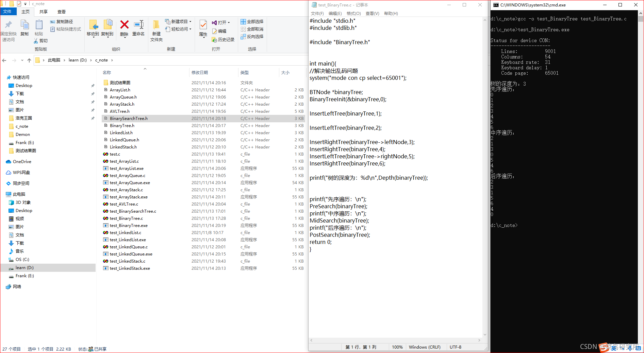Click the Copy icon in ribbon
This screenshot has height=353, width=644.
point(24,25)
